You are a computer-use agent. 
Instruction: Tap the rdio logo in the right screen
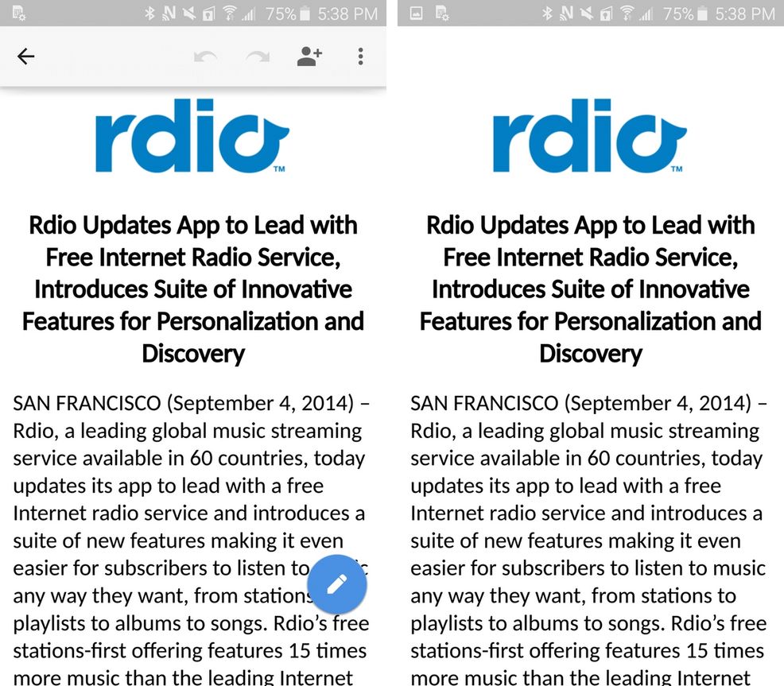pyautogui.click(x=589, y=136)
